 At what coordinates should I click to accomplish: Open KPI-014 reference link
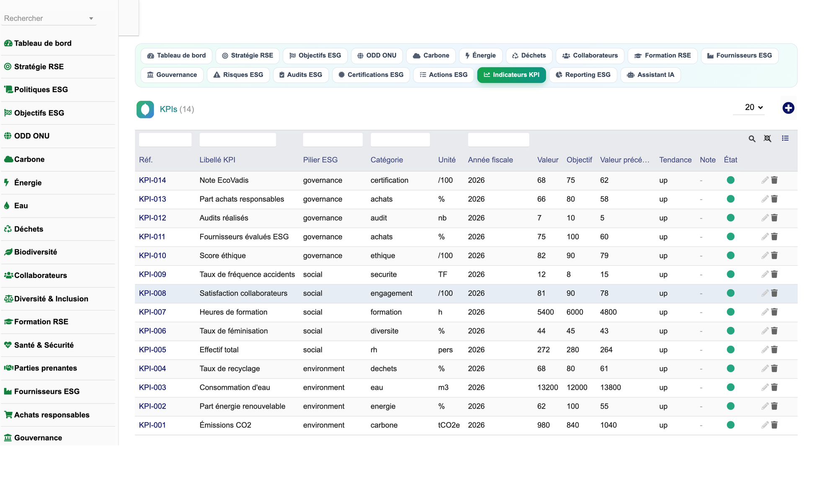pos(152,180)
